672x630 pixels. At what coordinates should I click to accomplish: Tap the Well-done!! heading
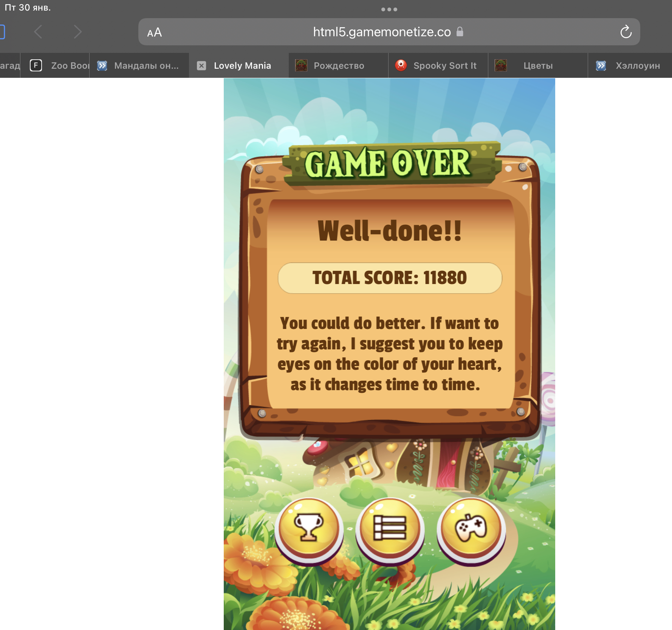tap(390, 231)
